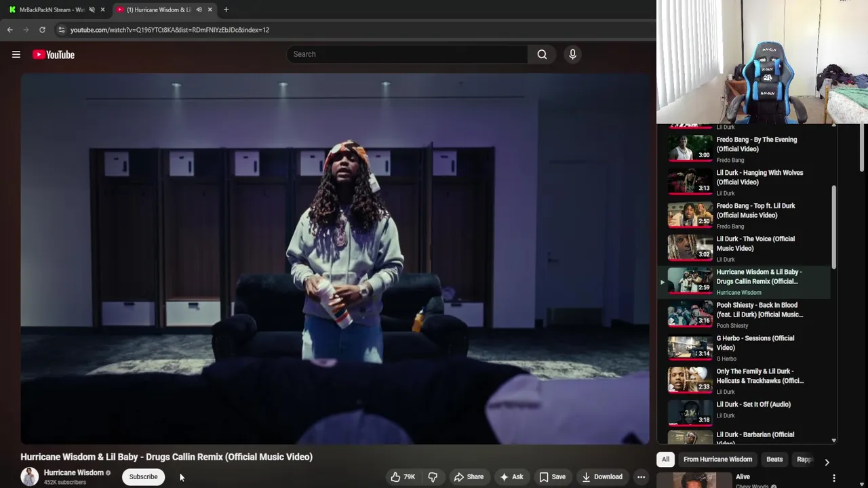This screenshot has height=488, width=868.
Task: Open playlist title Lil Durk - Set It Off (Audio)
Action: (753, 405)
